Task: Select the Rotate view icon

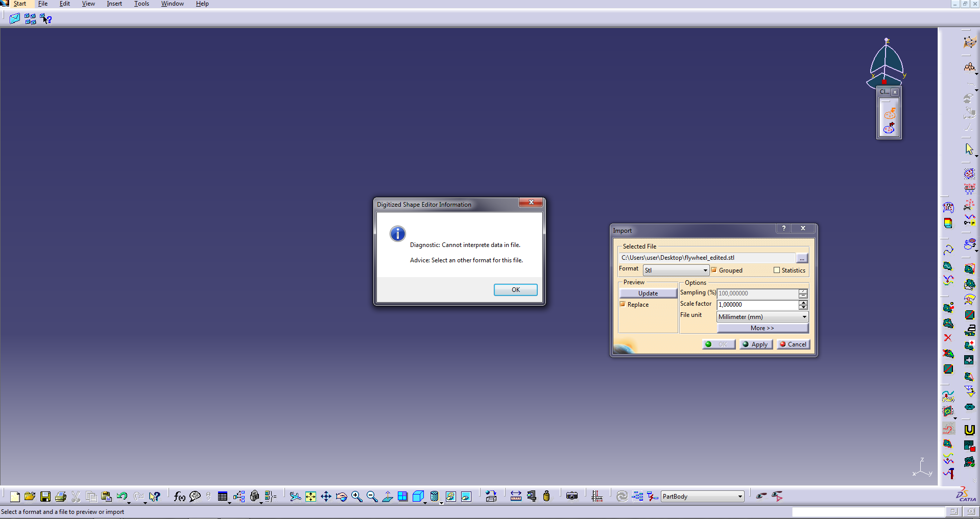Action: pyautogui.click(x=341, y=497)
